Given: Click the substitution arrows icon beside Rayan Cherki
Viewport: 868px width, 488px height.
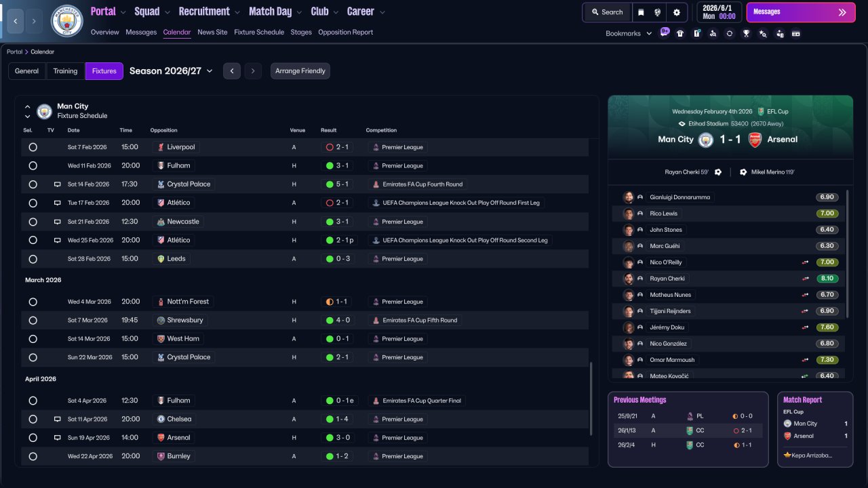Looking at the screenshot, I should [806, 279].
